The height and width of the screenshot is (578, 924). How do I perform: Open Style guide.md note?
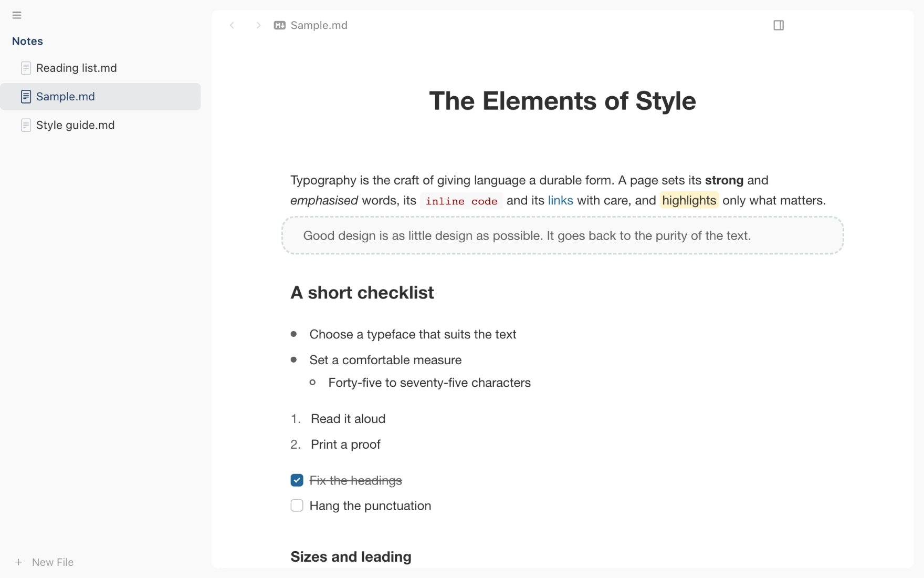100,125
